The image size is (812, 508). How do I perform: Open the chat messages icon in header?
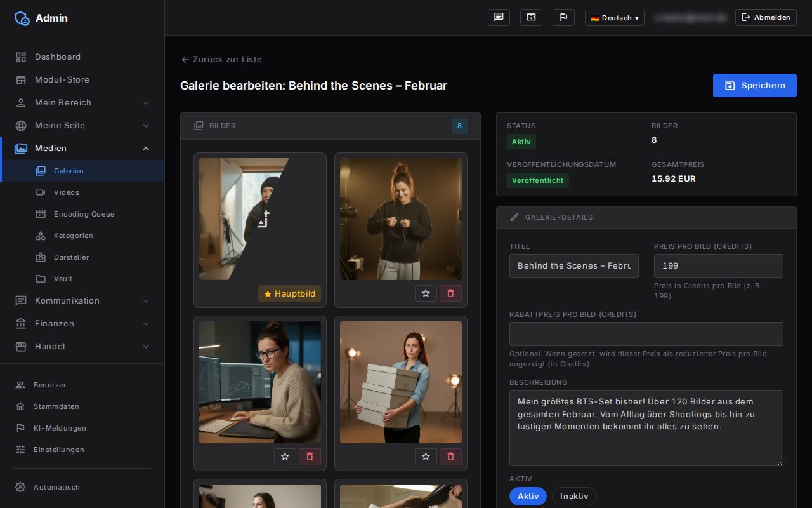tap(499, 17)
